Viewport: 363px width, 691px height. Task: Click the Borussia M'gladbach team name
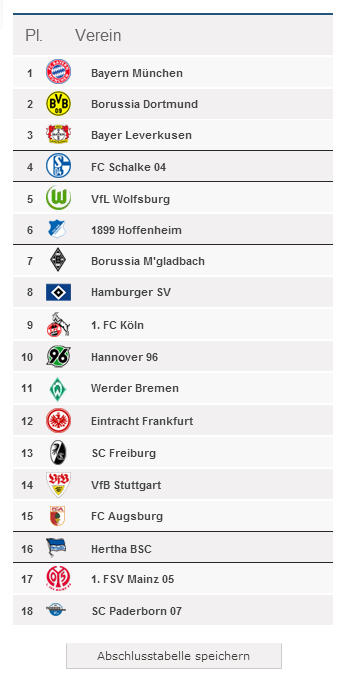[x=148, y=261]
